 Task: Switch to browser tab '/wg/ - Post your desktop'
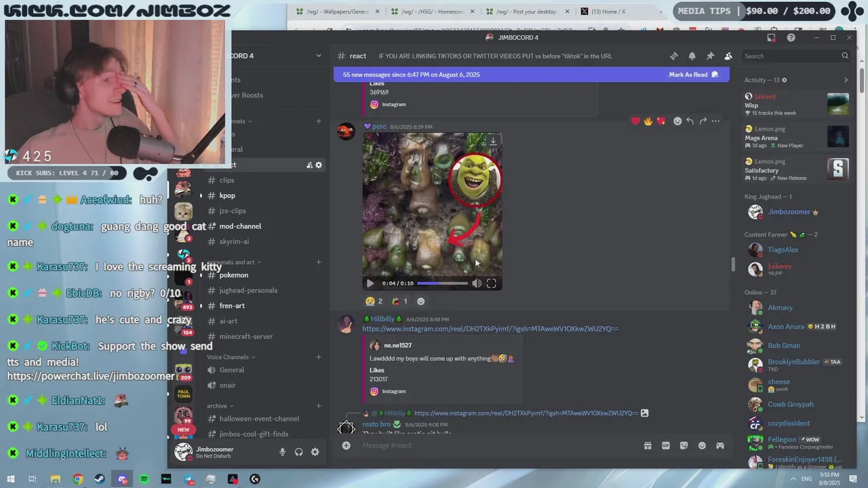coord(527,12)
